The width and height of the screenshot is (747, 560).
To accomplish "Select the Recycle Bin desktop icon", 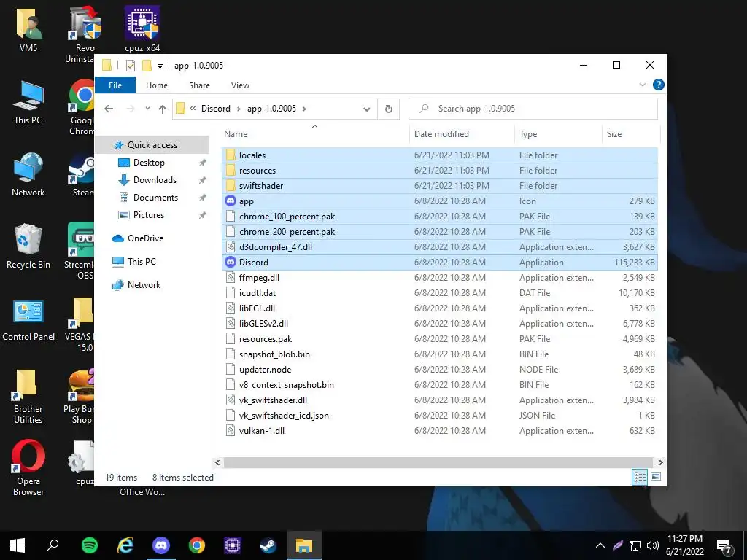I will click(x=28, y=246).
